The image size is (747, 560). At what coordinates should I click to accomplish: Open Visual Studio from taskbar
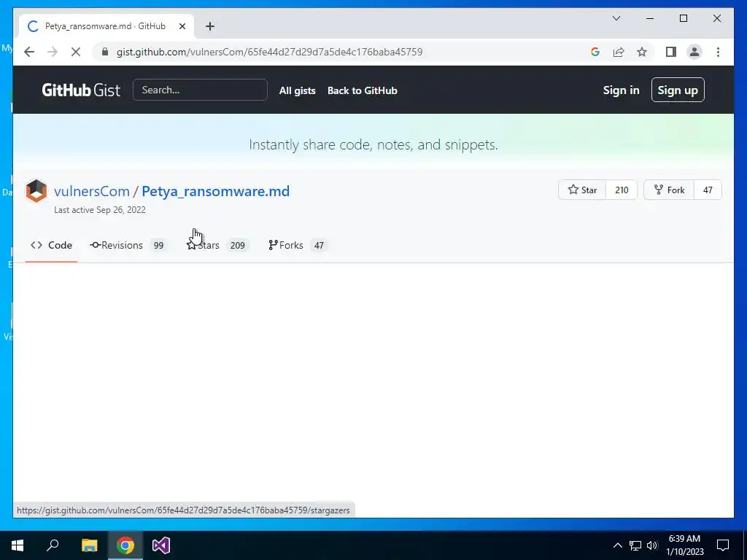pyautogui.click(x=161, y=545)
